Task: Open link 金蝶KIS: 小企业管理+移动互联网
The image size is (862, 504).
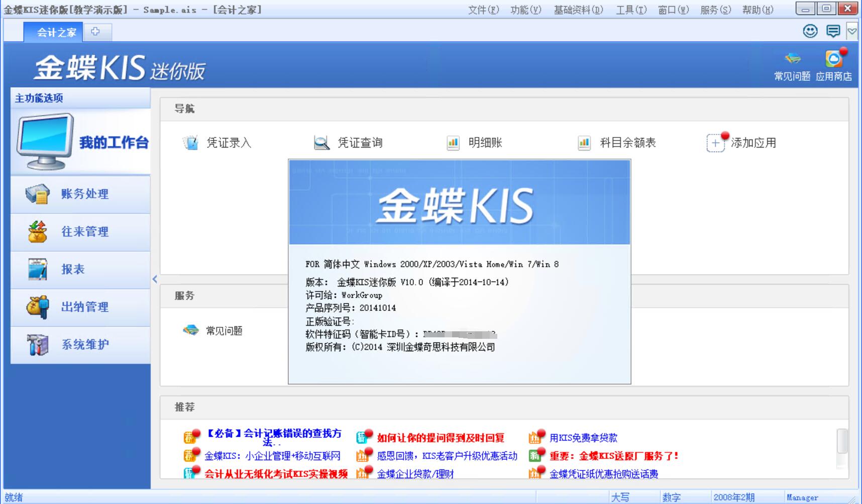Action: 272,456
